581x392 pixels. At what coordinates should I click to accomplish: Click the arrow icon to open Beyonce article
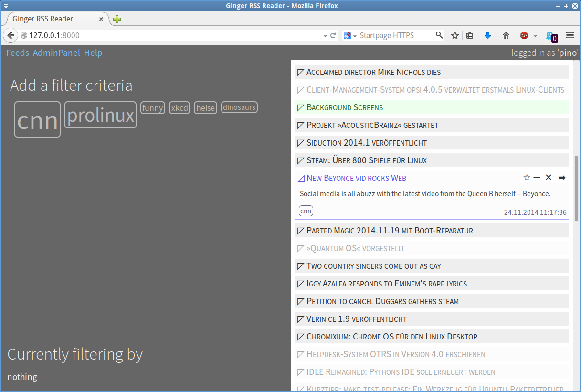[562, 178]
